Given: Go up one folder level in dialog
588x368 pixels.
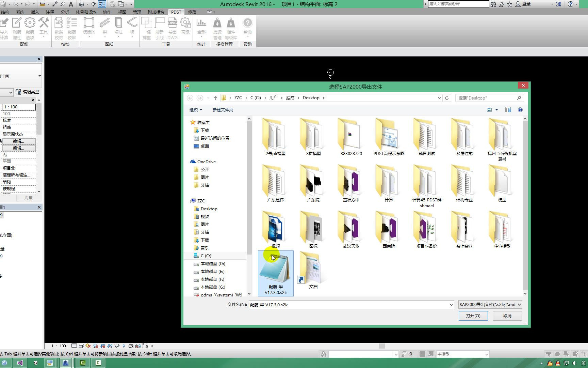Looking at the screenshot, I should coord(216,98).
